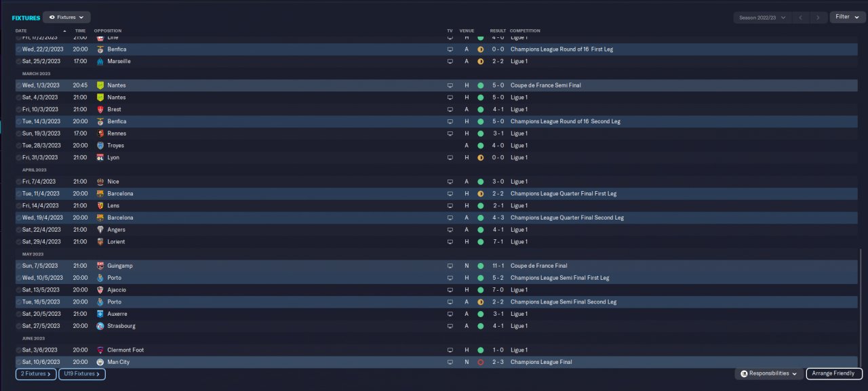Click the Angers club badge
This screenshot has width=868, height=391.
click(x=100, y=230)
